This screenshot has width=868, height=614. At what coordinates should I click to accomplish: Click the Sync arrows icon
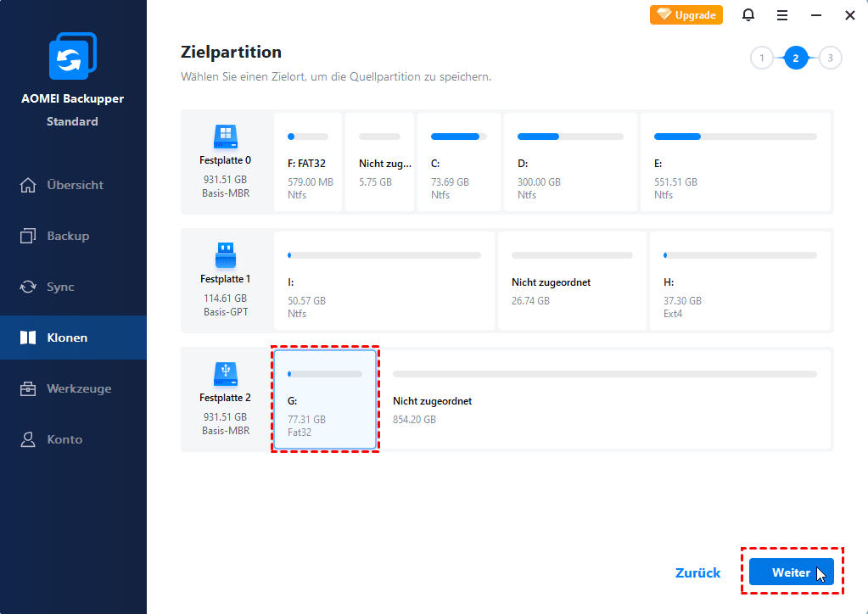coord(28,287)
